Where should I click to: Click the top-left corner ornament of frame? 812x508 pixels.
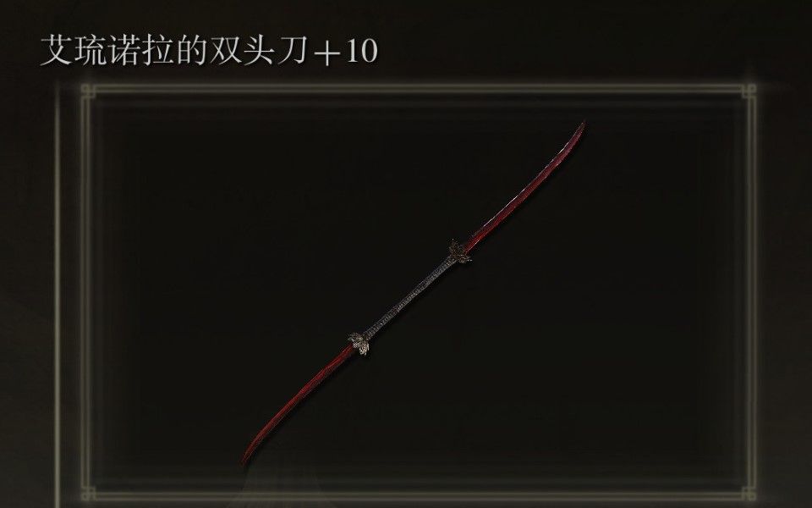point(88,91)
